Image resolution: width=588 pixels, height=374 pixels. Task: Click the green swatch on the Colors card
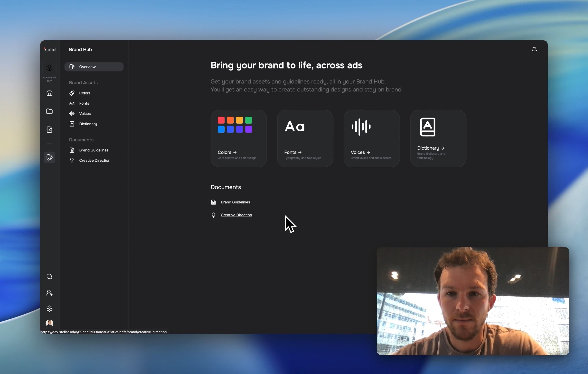pos(249,120)
